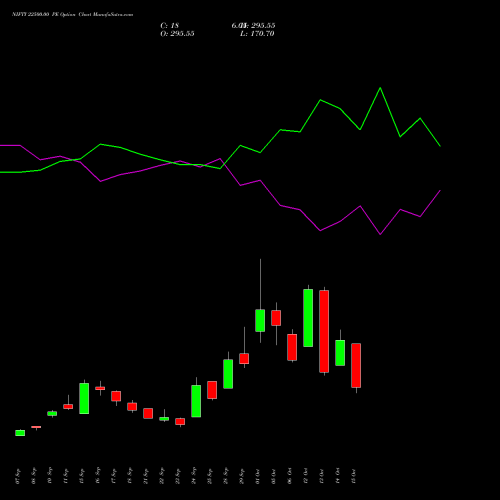Click the '07 Sep' date axis label
This screenshot has height=500, width=500.
point(18,476)
